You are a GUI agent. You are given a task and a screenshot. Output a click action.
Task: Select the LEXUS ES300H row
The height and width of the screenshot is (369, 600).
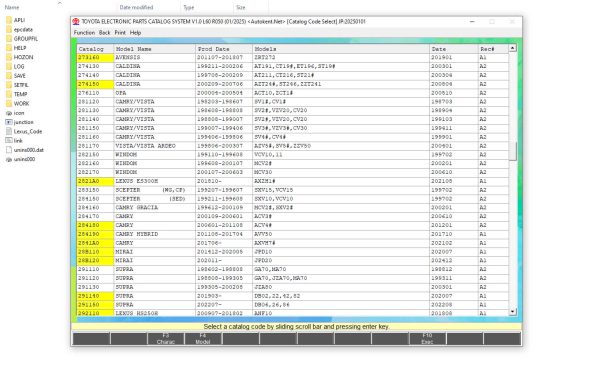pos(293,181)
